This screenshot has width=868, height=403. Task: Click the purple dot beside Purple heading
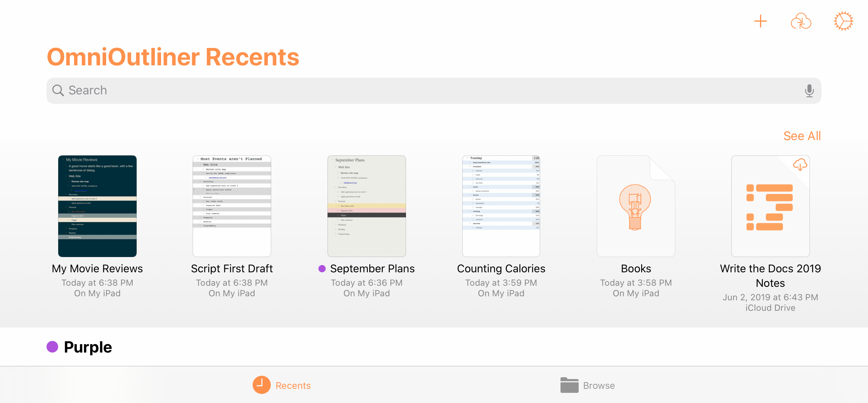click(52, 347)
